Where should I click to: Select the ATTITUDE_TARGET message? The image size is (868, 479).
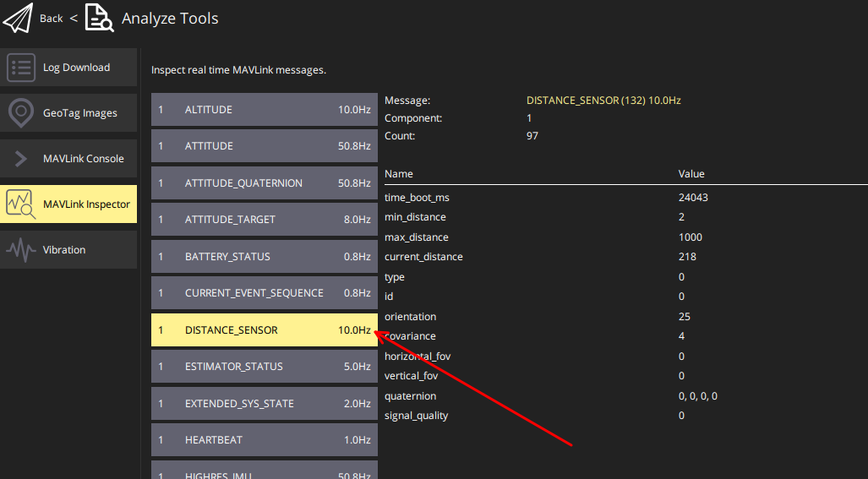[x=264, y=220]
